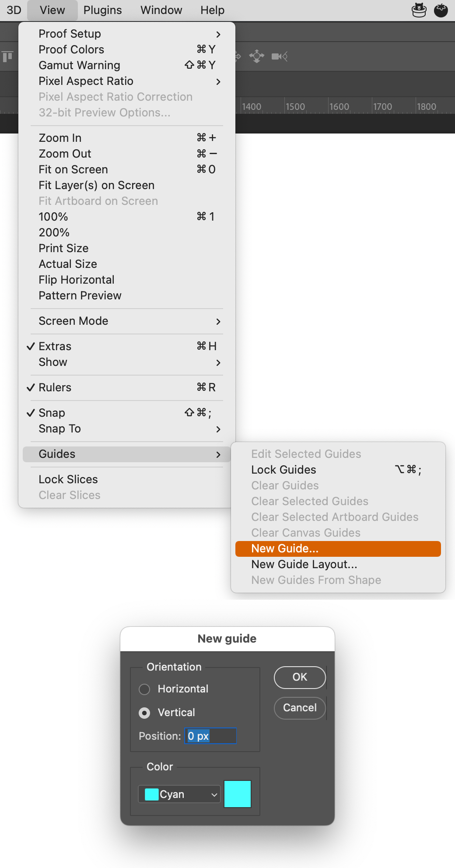455x868 pixels.
Task: Choose New Guide Layout from Guides submenu
Action: click(x=304, y=564)
